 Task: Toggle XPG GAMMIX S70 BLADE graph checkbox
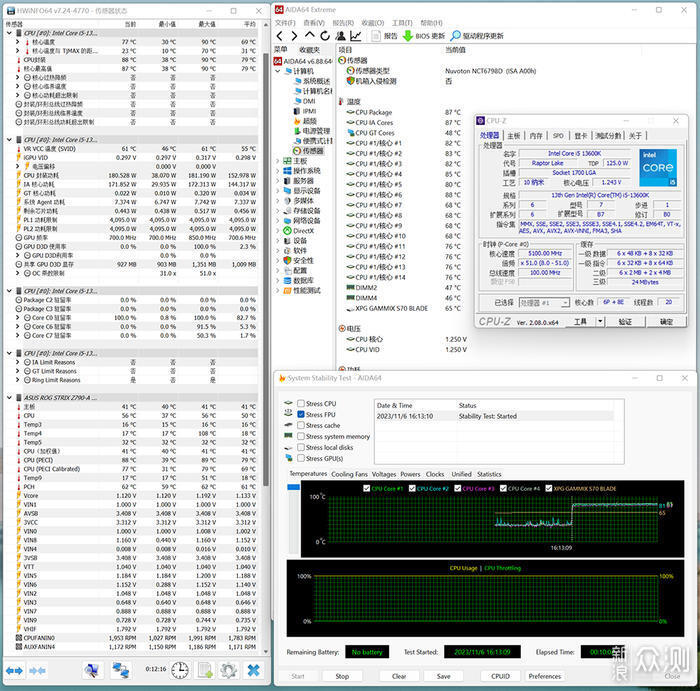tap(549, 488)
